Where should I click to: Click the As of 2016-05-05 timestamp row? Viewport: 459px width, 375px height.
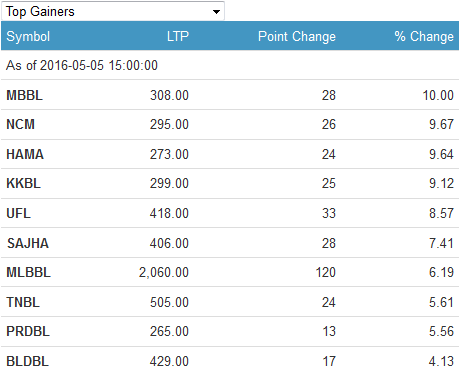click(x=230, y=65)
